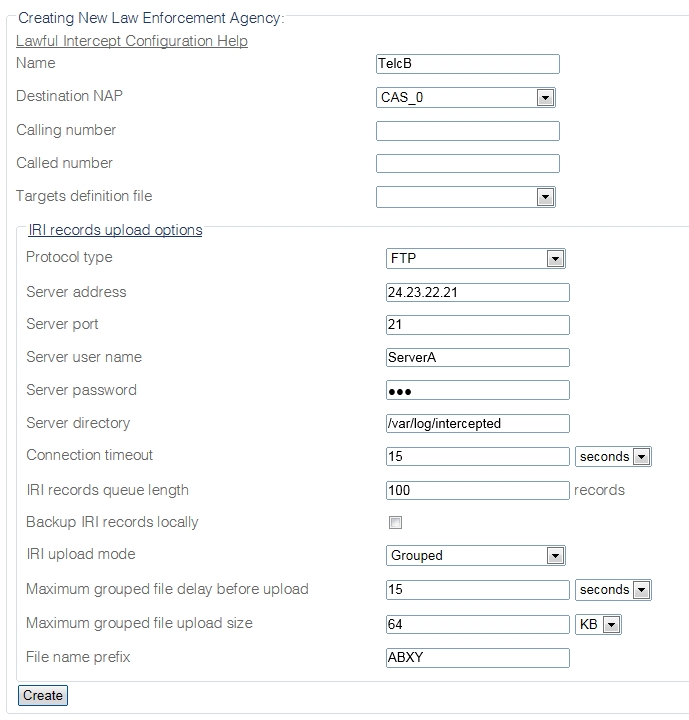Open Lawful Intercept Configuration Help link
The height and width of the screenshot is (720, 689).
(132, 41)
